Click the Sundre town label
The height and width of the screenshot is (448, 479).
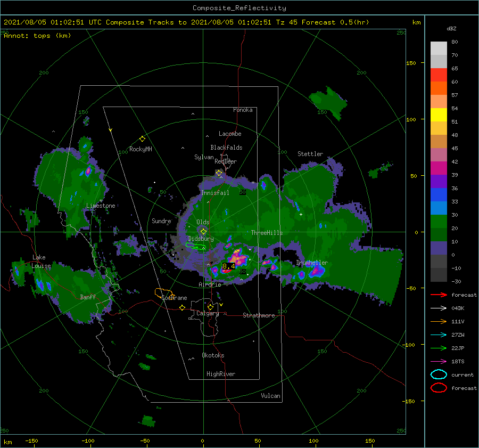click(x=161, y=221)
